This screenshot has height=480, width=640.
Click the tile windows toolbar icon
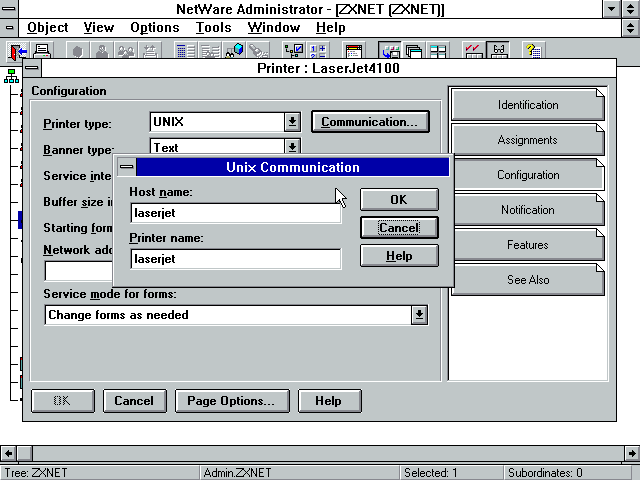(438, 51)
